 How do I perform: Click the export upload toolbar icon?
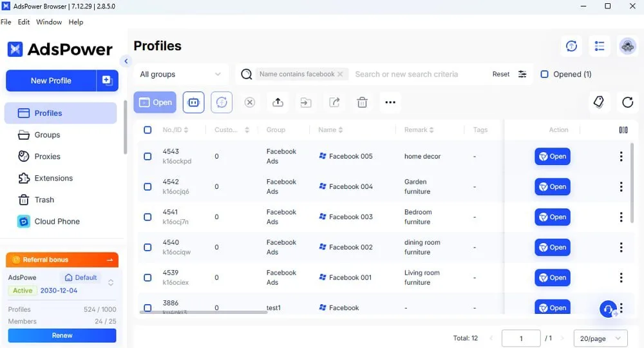point(278,102)
